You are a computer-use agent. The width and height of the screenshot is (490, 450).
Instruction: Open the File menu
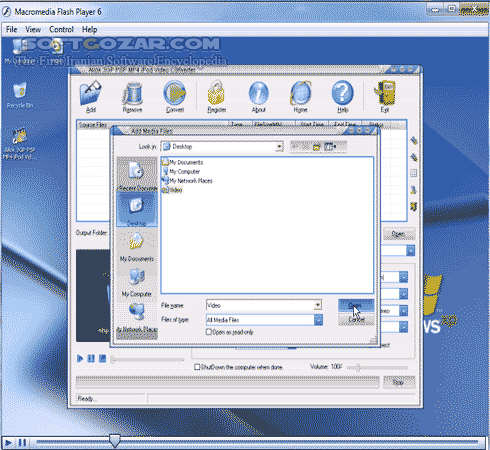click(11, 29)
